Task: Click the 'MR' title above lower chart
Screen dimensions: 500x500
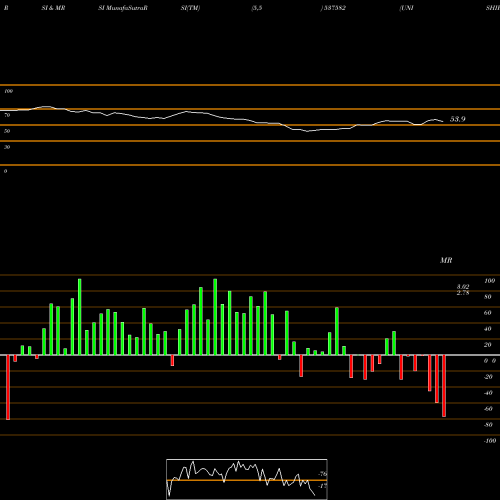Action: click(x=446, y=260)
